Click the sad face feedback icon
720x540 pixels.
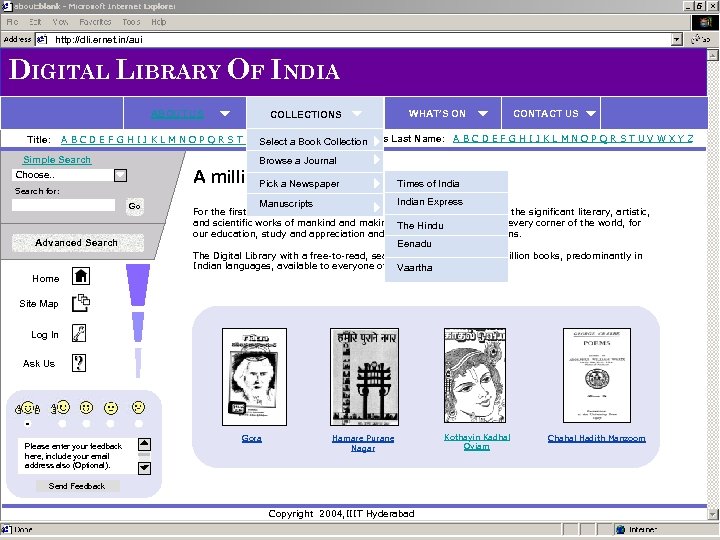tap(138, 407)
